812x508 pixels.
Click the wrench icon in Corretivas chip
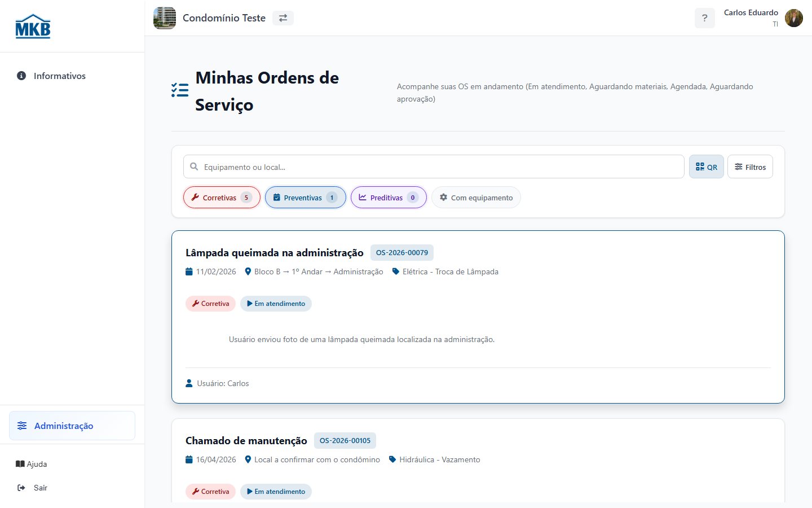195,198
